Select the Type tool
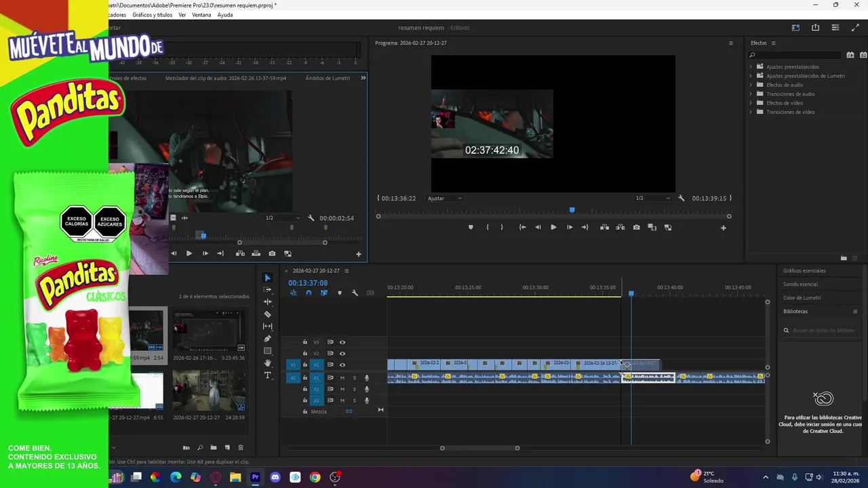This screenshot has width=868, height=488. [x=267, y=375]
